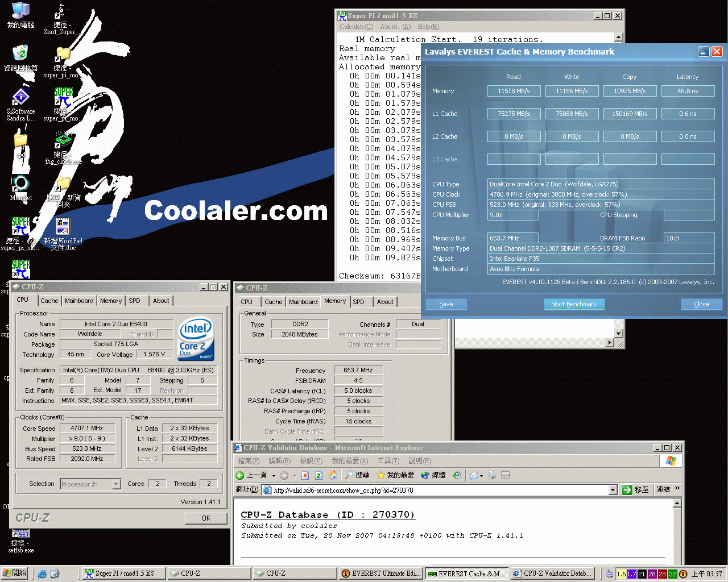The width and height of the screenshot is (728, 582).
Task: Open My Computer desktop icon
Action: 20,15
